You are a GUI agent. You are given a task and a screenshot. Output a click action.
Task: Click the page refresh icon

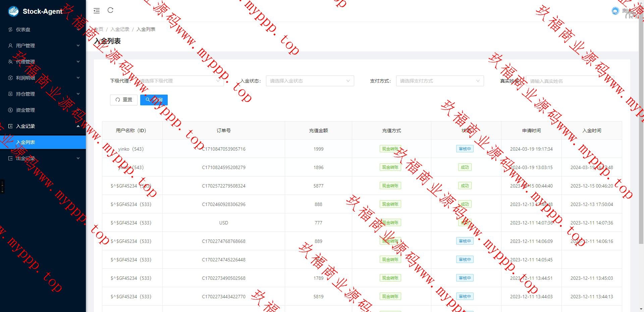coord(110,10)
